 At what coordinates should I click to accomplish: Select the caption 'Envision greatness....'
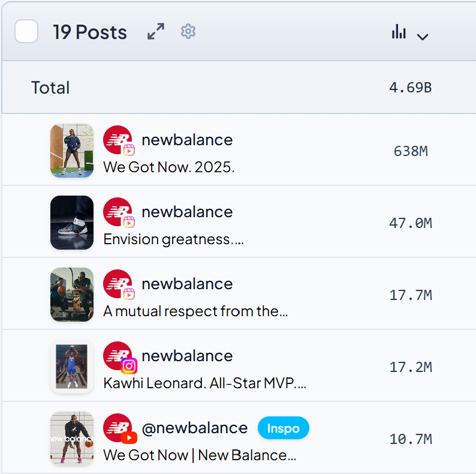click(173, 239)
